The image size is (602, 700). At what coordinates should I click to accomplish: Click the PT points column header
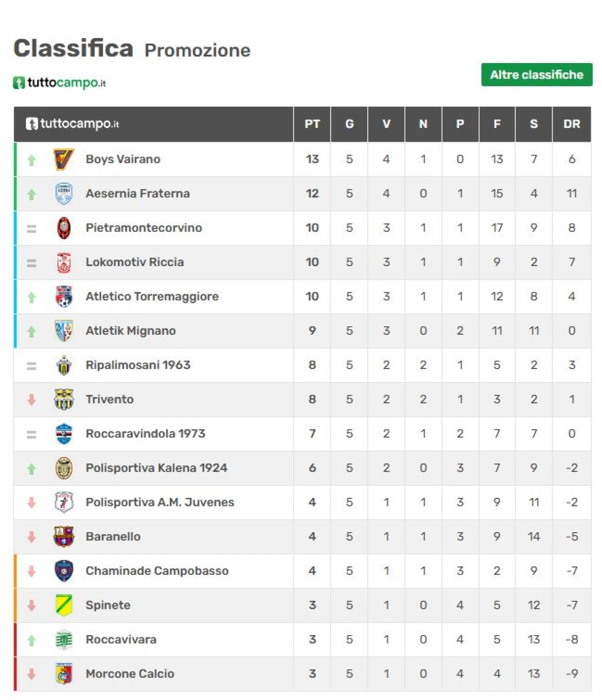312,124
